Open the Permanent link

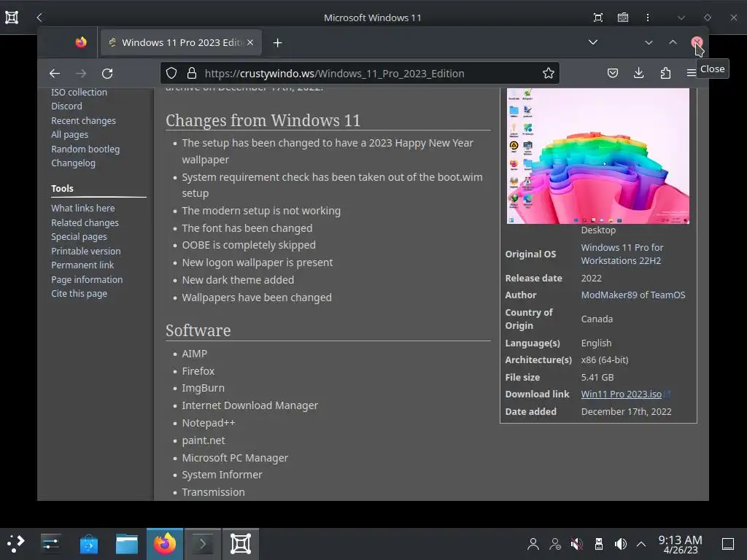82,265
